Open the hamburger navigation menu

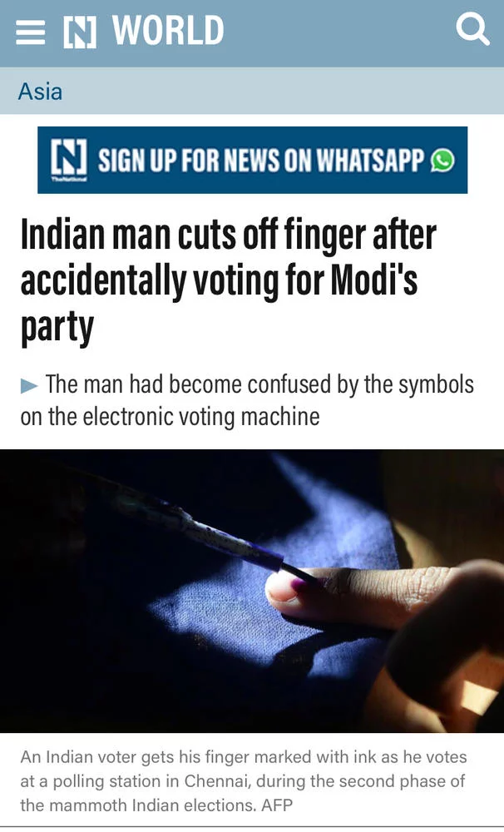tap(30, 32)
